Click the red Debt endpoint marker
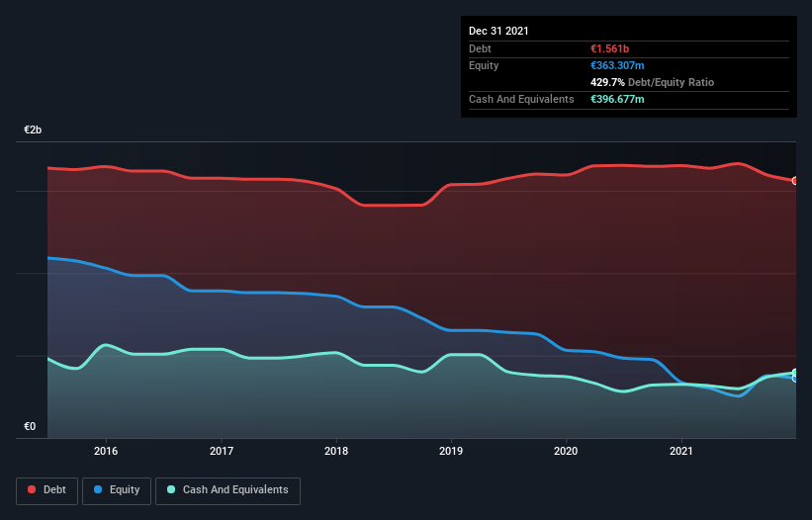812x520 pixels. 795,181
